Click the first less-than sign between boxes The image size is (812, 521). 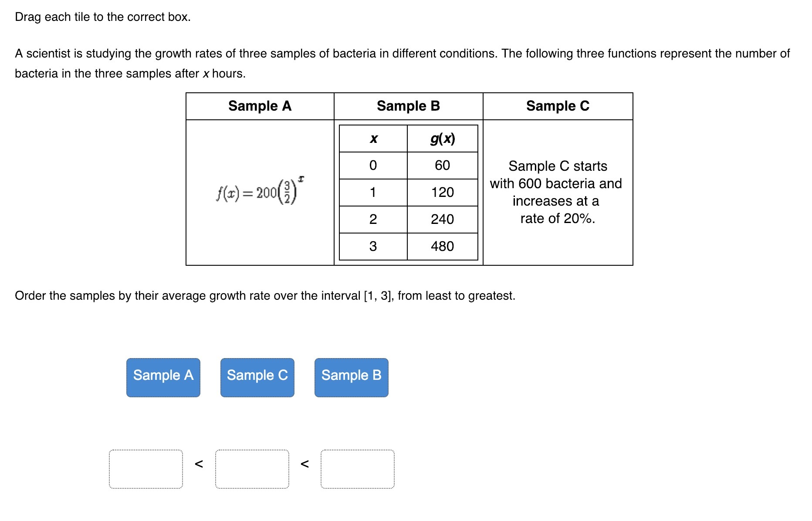click(199, 464)
